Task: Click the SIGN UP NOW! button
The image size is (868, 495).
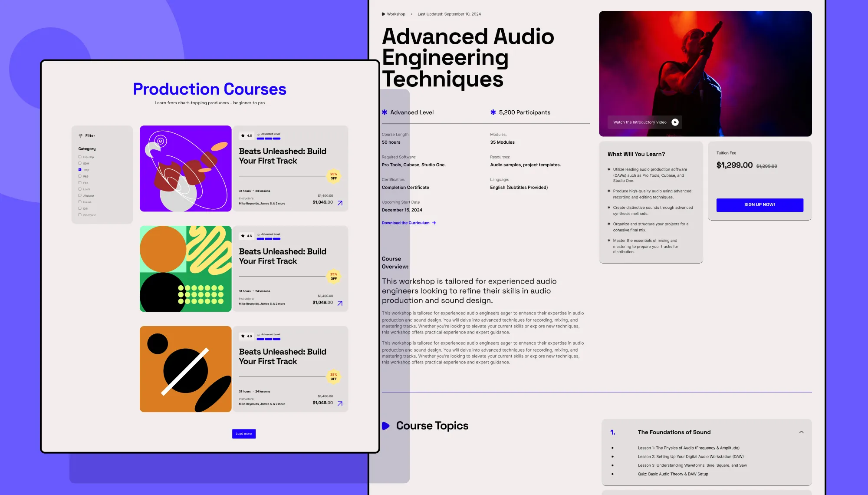Action: [x=759, y=205]
